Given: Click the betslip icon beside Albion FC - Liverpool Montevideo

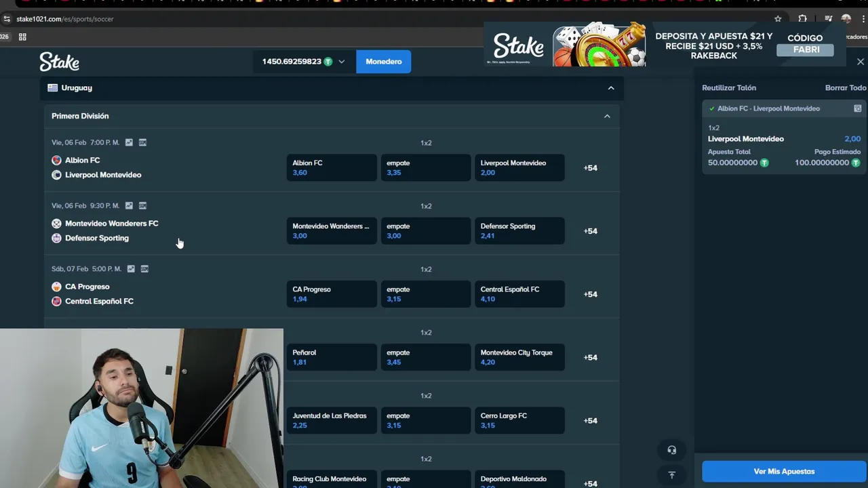Looking at the screenshot, I should pos(858,108).
